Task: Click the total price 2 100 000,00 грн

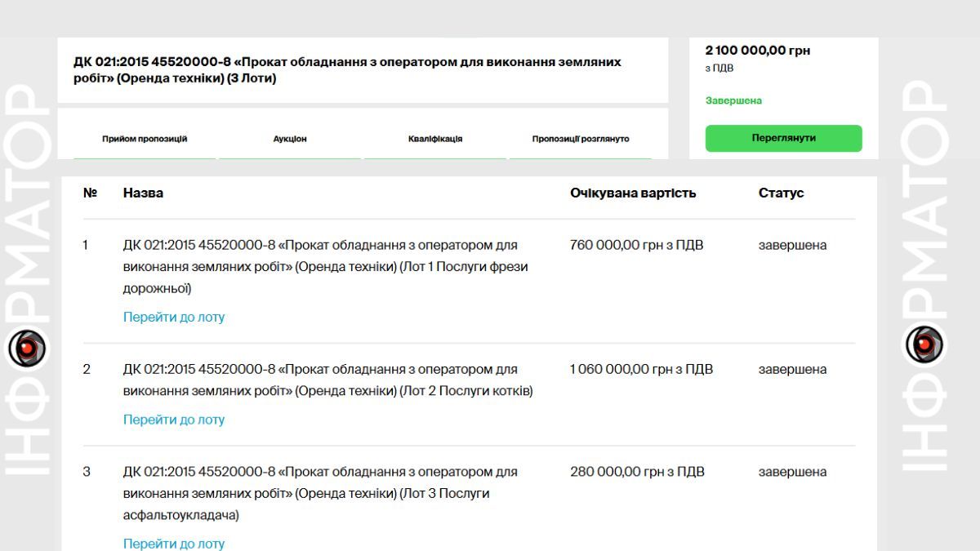Action: coord(758,50)
